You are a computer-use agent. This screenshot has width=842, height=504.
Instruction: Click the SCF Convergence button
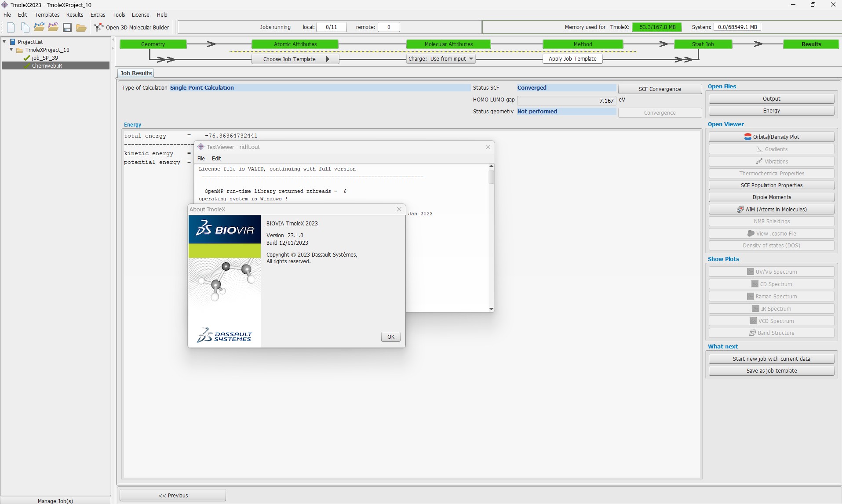click(x=660, y=89)
